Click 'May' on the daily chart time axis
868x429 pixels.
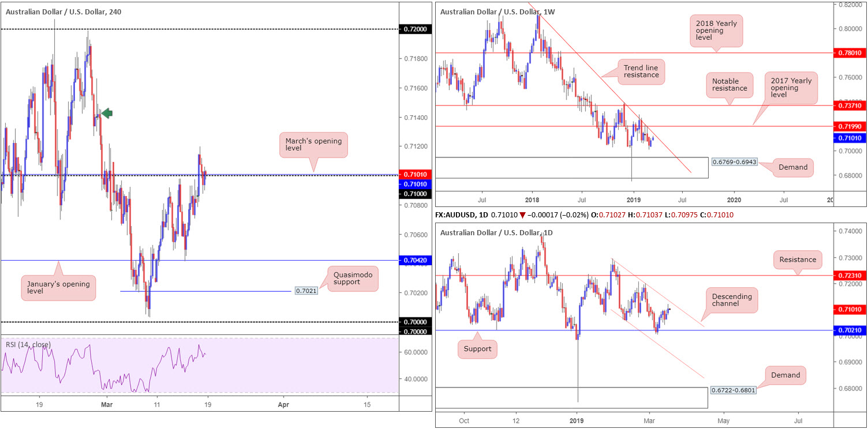(x=723, y=421)
